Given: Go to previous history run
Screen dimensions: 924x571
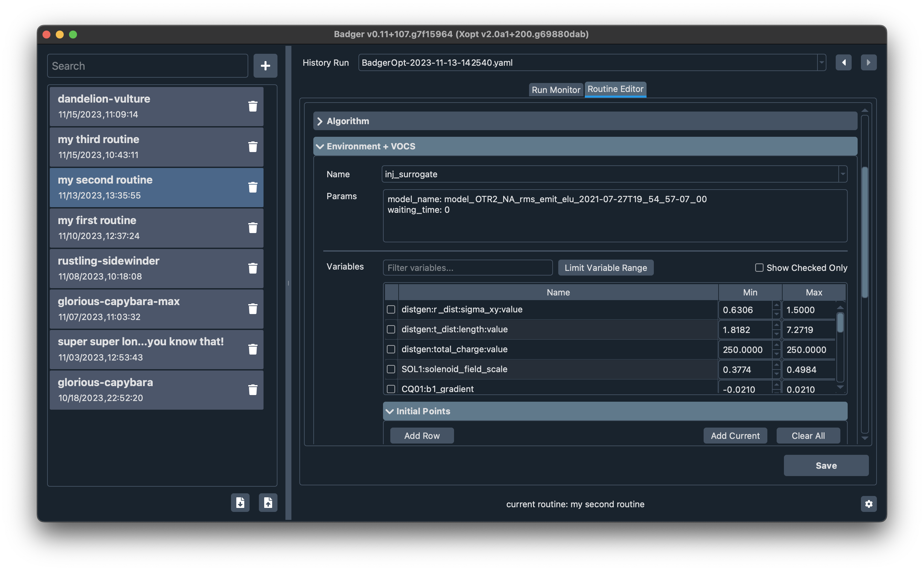Looking at the screenshot, I should coord(844,63).
